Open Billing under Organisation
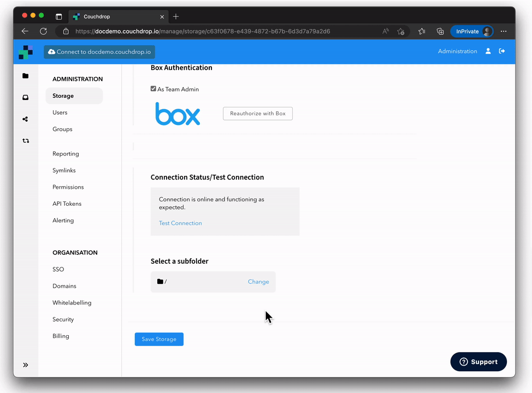This screenshot has height=393, width=532. tap(61, 336)
